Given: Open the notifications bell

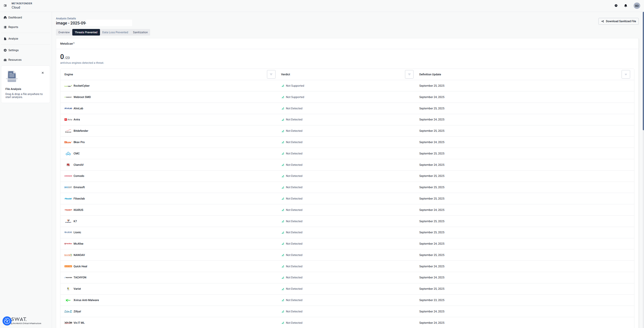Looking at the screenshot, I should [625, 6].
